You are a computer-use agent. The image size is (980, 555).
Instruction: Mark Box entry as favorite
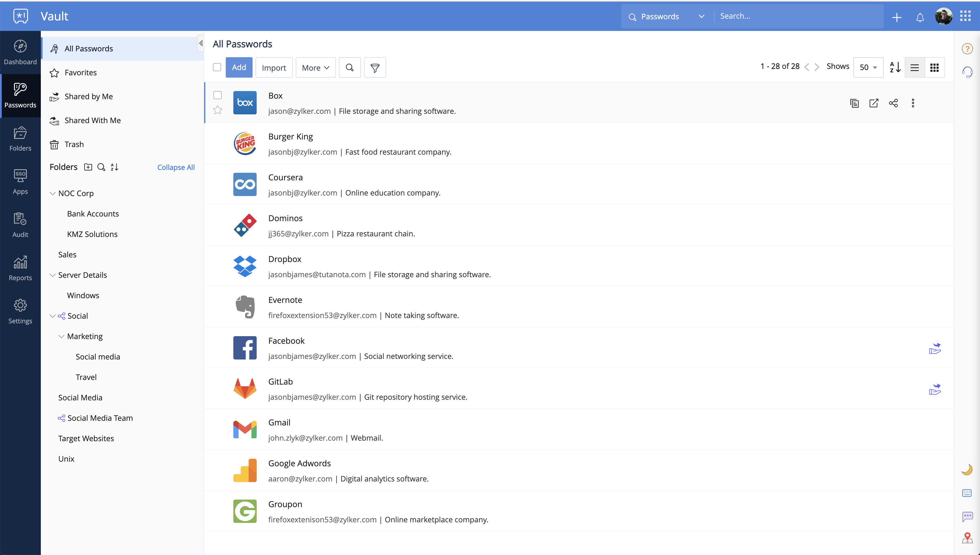[218, 110]
